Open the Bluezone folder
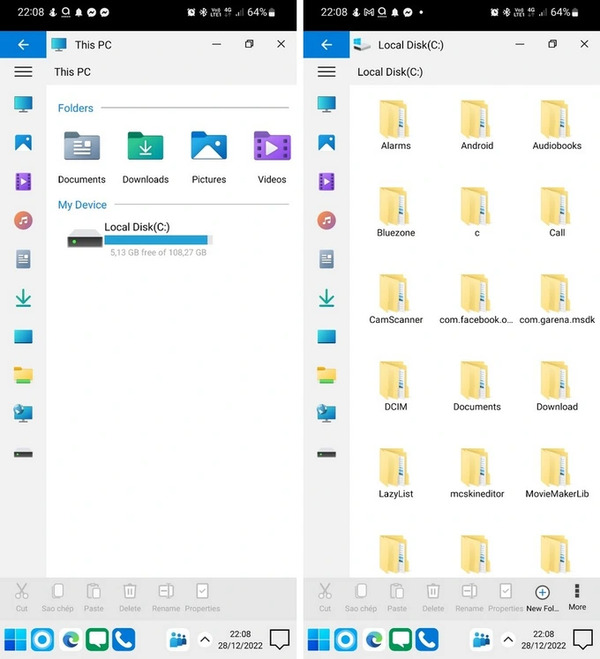600x659 pixels. coord(395,213)
